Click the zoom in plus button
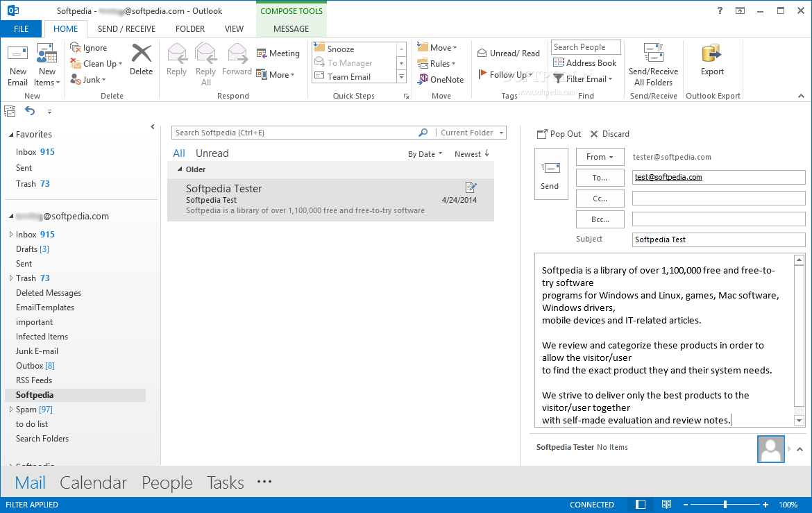This screenshot has height=513, width=812. [765, 504]
